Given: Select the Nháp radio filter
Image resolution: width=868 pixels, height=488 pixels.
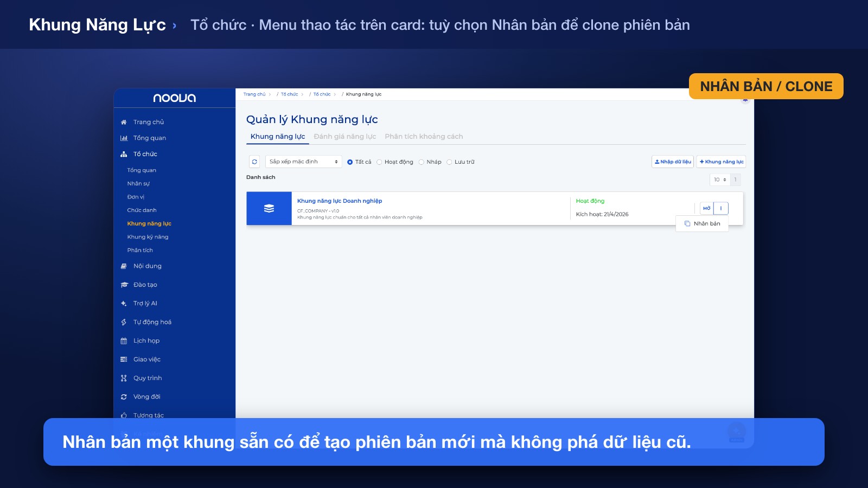Looking at the screenshot, I should (421, 162).
